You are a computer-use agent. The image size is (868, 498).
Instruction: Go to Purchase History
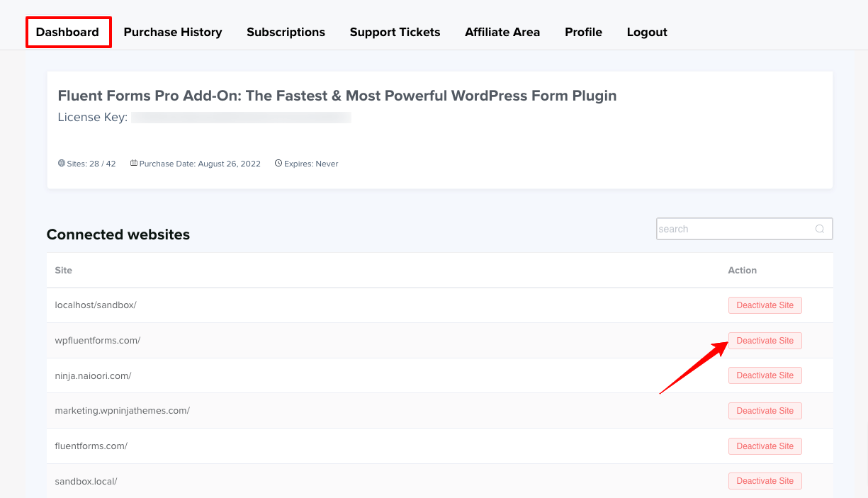coord(173,32)
